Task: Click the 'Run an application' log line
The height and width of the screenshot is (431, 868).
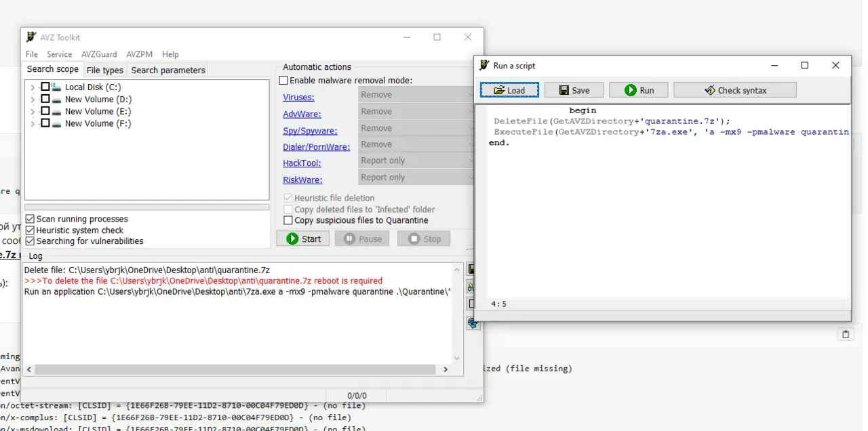Action: 237,292
